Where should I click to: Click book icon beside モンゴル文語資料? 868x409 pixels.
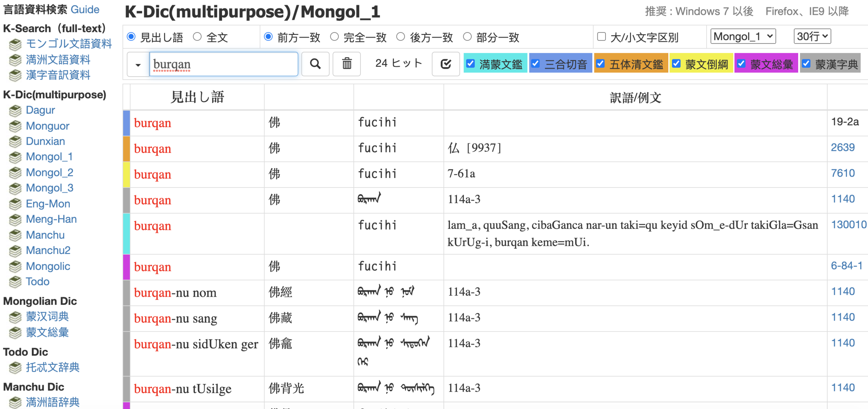pyautogui.click(x=15, y=44)
